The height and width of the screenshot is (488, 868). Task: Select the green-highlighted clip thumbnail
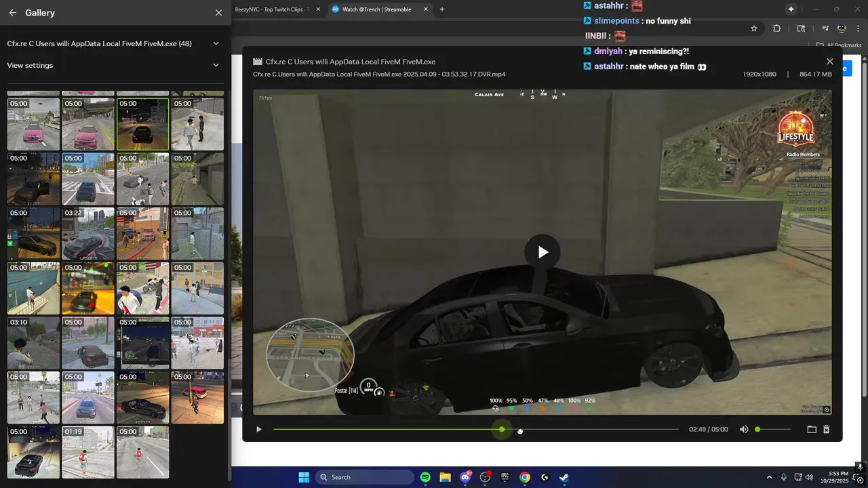[x=143, y=124]
